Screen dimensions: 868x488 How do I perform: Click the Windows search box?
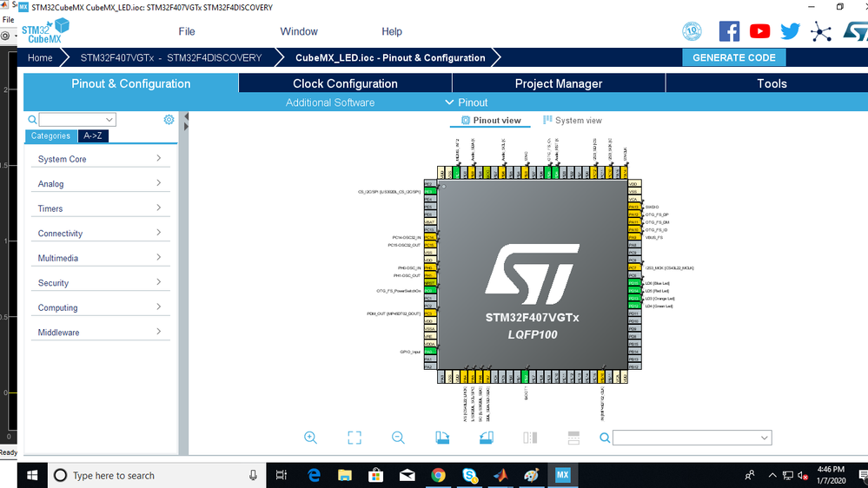coord(156,475)
